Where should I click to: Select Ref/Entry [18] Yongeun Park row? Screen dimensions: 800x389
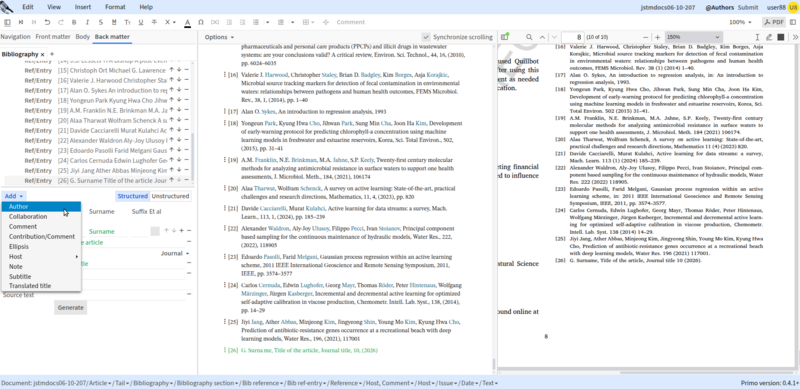[x=97, y=101]
